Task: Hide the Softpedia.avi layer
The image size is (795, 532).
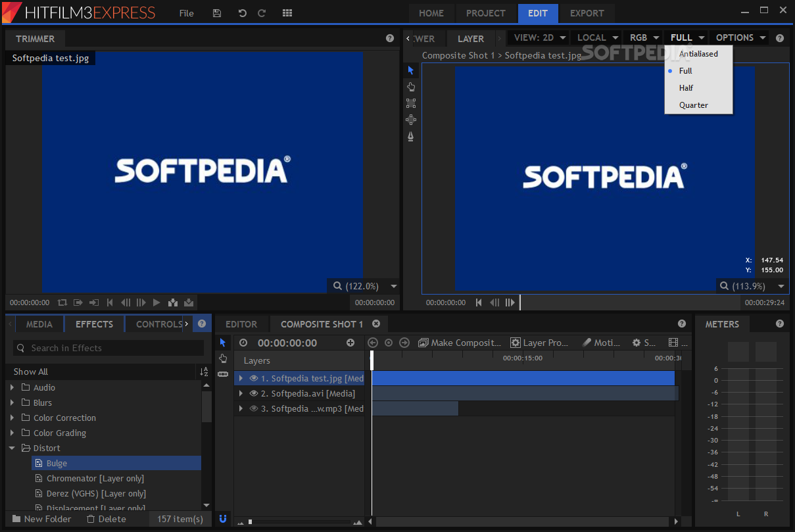Action: (x=254, y=393)
